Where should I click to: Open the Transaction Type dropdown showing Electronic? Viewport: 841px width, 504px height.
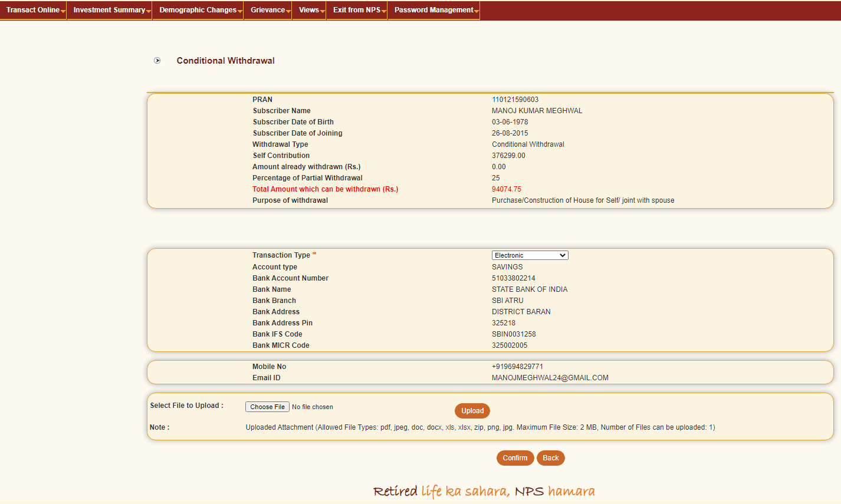530,255
